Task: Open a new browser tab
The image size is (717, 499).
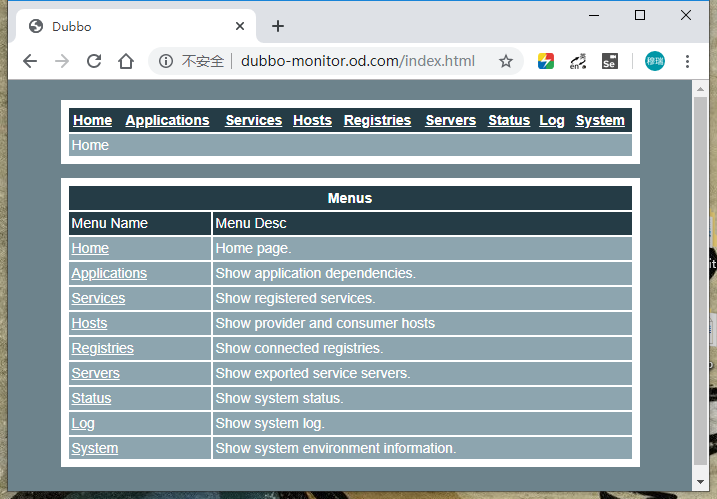Action: pyautogui.click(x=278, y=26)
